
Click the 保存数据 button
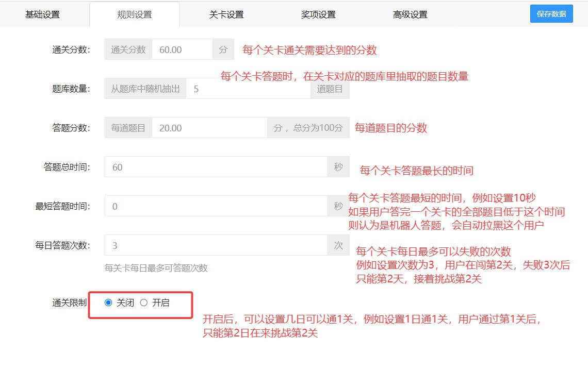coord(551,14)
